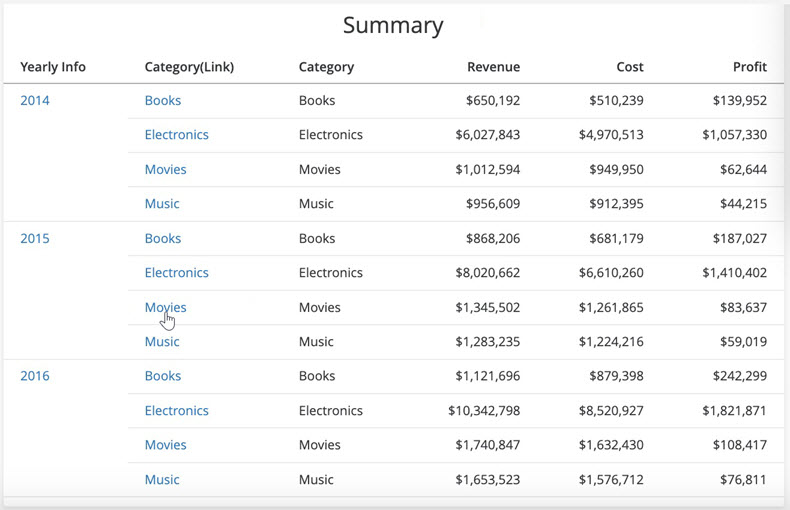Click the Yearly Info column header

pyautogui.click(x=53, y=67)
